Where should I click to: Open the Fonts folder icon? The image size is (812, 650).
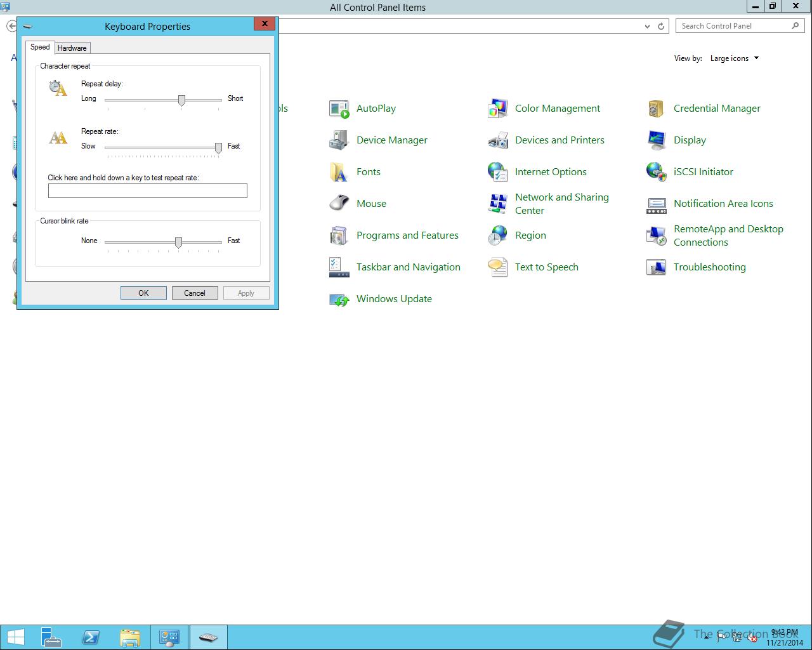click(339, 172)
